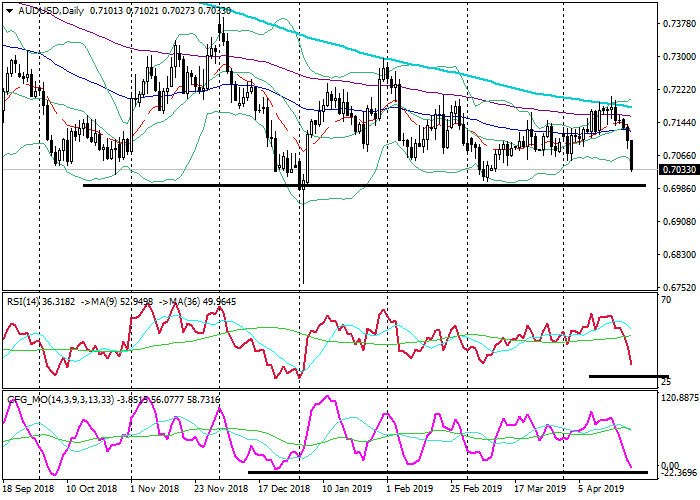Viewport: 700px width, 500px height.
Task: Click the 0.73780 price axis label
Action: click(x=678, y=24)
